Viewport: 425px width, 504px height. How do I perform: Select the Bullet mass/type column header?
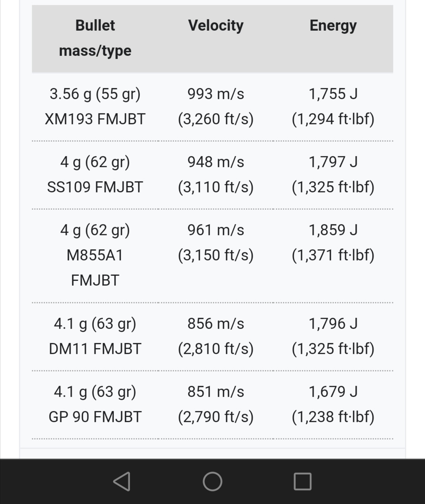coord(95,38)
